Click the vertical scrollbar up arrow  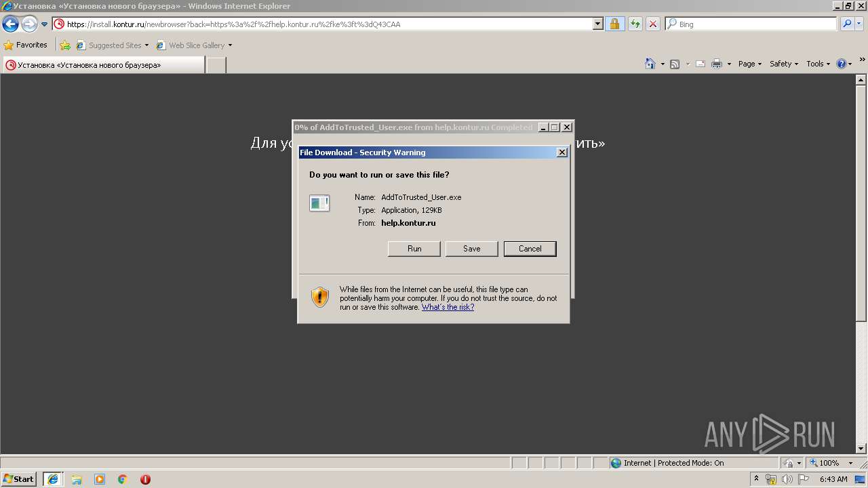click(x=862, y=80)
